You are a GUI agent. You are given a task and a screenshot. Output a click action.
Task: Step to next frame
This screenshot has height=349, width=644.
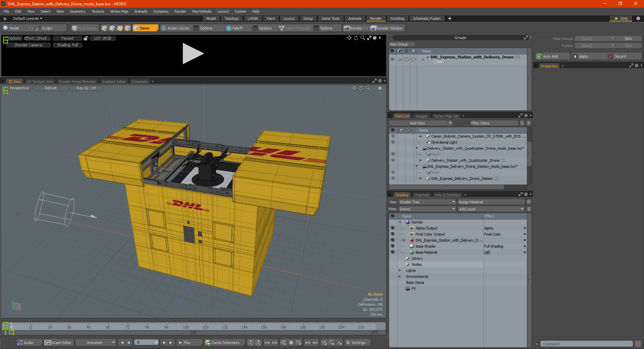tap(163, 343)
